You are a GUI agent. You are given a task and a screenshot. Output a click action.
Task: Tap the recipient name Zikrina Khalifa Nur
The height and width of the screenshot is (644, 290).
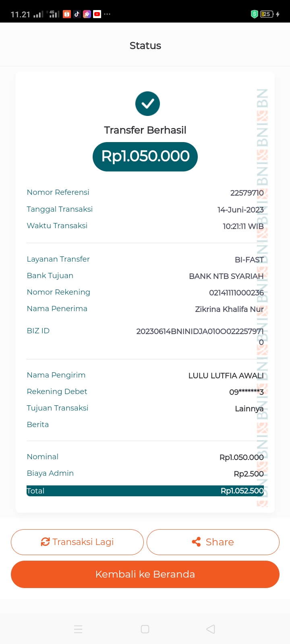[229, 310]
